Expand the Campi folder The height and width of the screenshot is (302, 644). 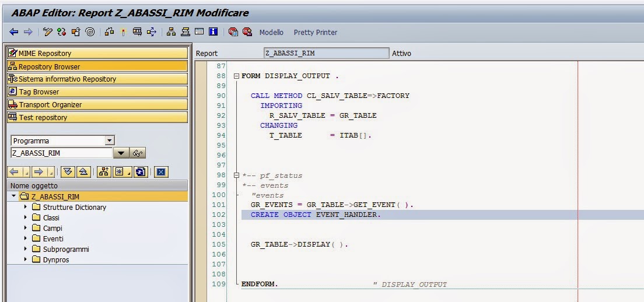click(26, 228)
